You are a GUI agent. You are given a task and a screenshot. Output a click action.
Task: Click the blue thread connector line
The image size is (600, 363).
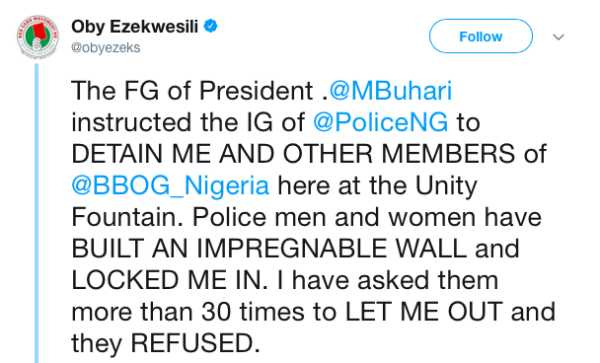[37, 213]
